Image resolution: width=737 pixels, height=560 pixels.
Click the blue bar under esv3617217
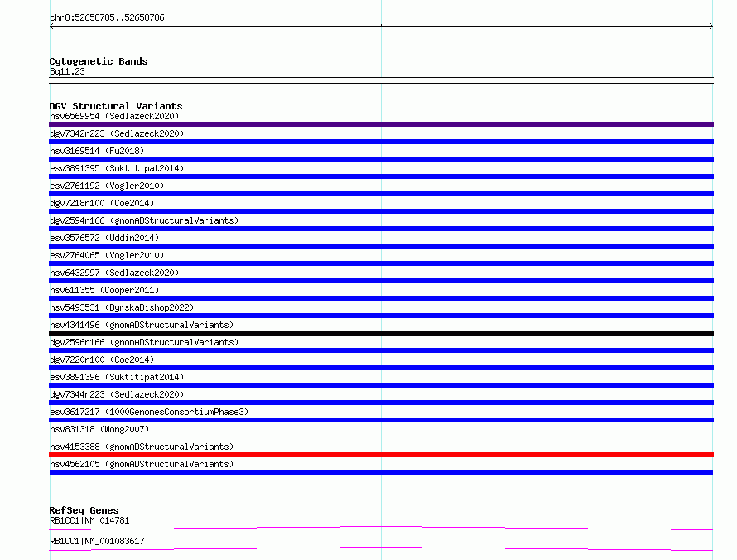pyautogui.click(x=381, y=420)
